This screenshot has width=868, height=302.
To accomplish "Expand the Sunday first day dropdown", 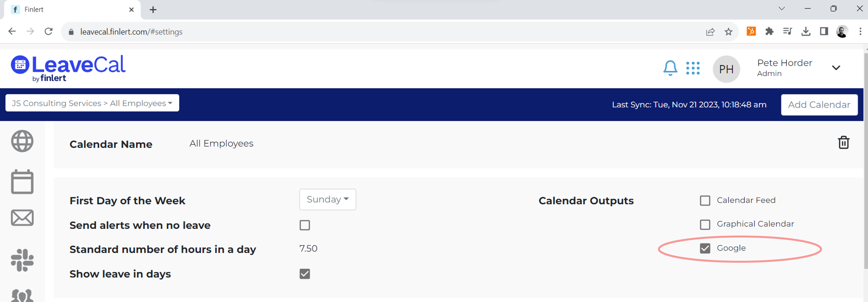I will 327,200.
